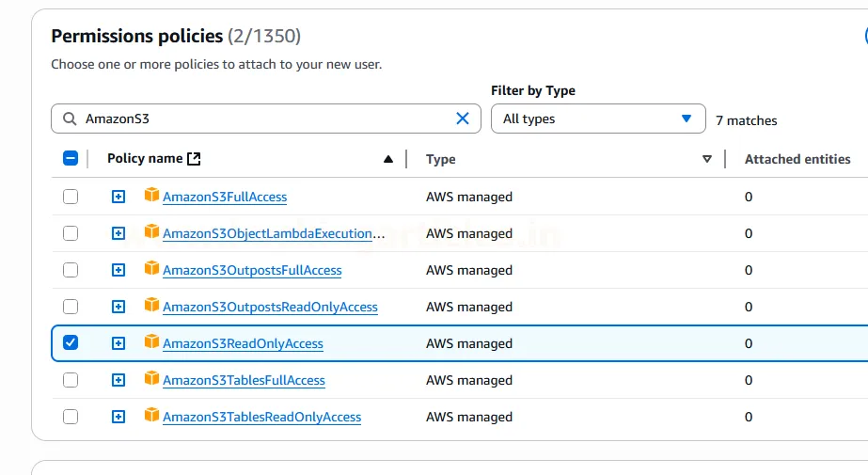Click the policy cube icon for AmazonS3FullAccess
The width and height of the screenshot is (868, 475).
tap(151, 195)
